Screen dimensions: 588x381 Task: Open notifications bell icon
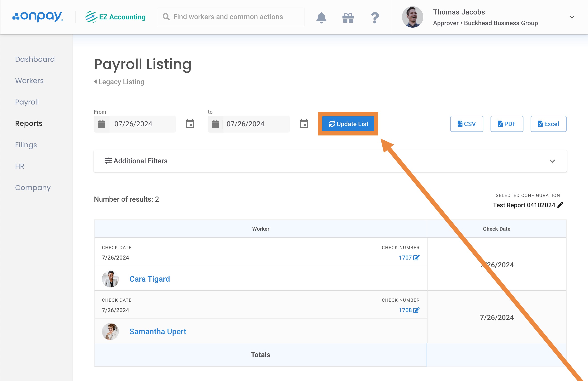tap(321, 17)
